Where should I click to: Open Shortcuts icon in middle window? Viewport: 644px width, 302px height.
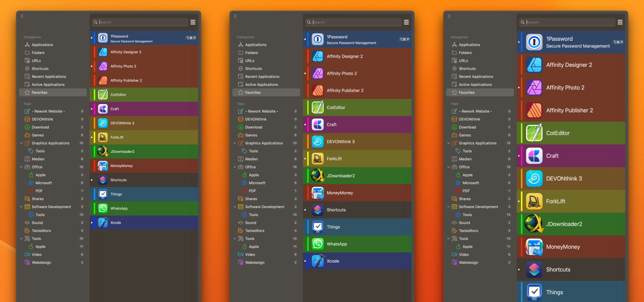[318, 210]
